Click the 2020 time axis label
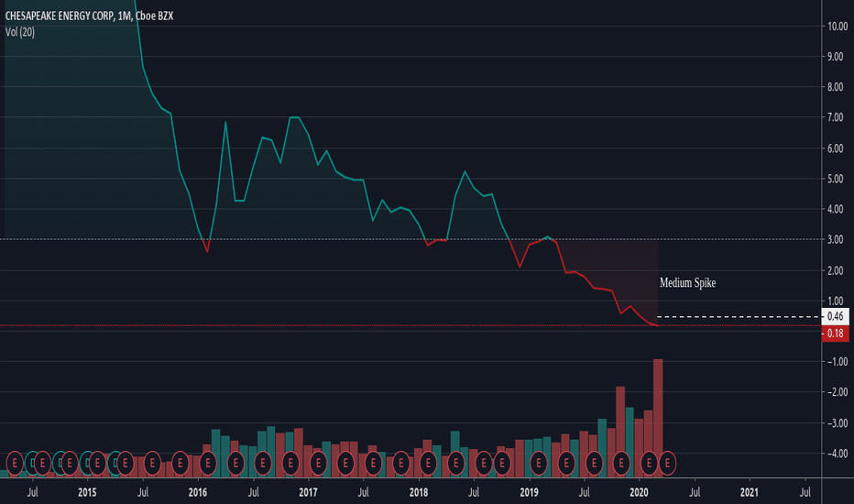 (639, 493)
